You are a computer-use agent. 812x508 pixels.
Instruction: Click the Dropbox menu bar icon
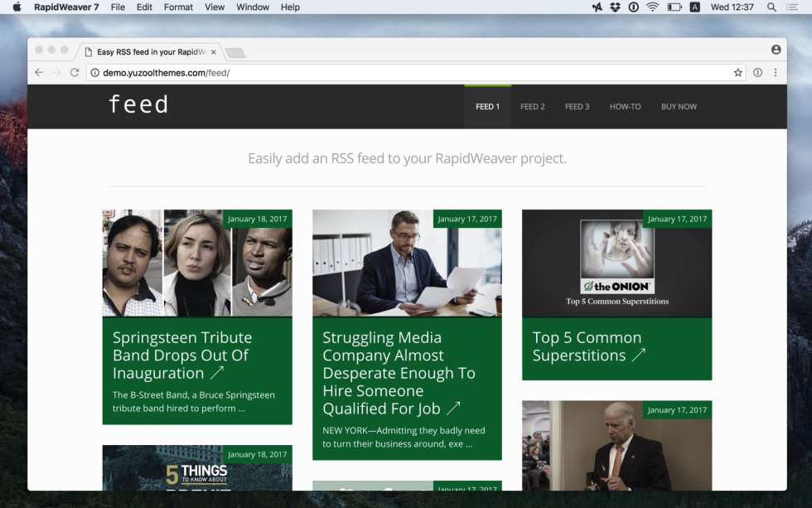(x=615, y=7)
